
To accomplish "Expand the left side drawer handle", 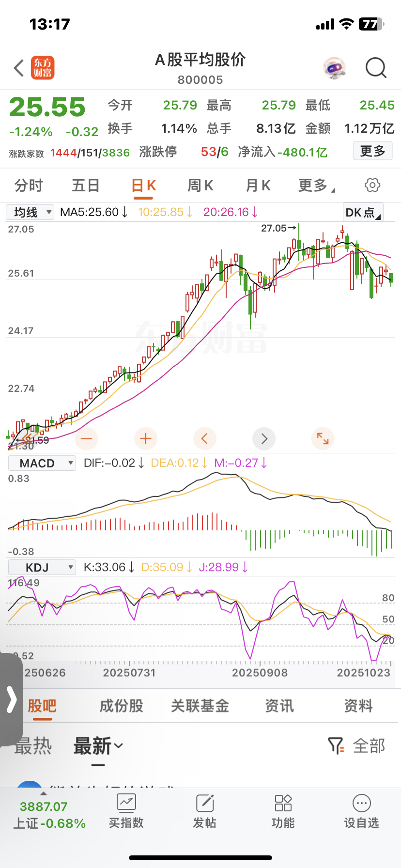I will [11, 699].
